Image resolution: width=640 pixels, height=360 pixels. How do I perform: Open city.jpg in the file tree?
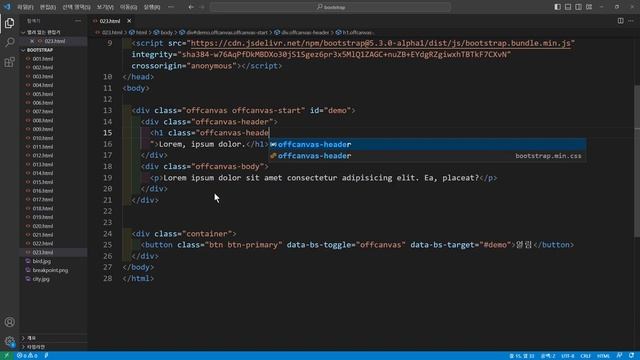click(53, 279)
